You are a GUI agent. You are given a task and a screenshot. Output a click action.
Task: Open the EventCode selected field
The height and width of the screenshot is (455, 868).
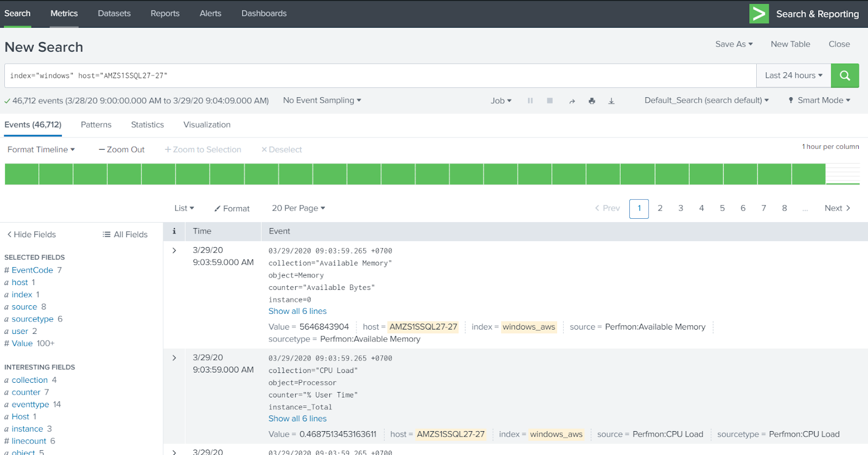[33, 270]
